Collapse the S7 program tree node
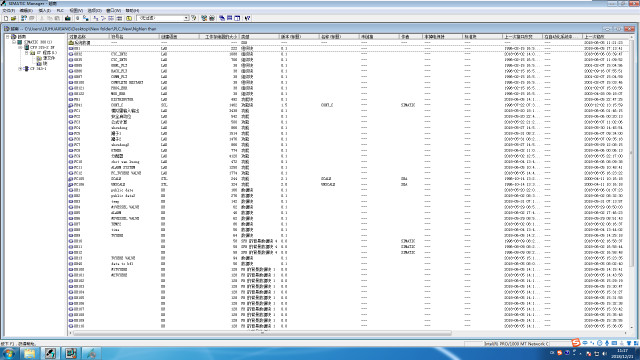This screenshot has width=640, height=360. click(27, 53)
